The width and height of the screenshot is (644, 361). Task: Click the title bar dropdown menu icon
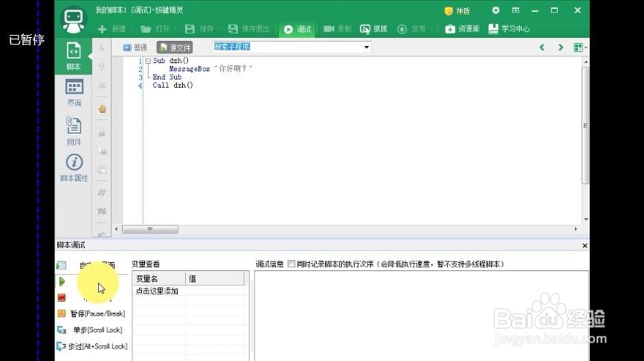pyautogui.click(x=515, y=10)
